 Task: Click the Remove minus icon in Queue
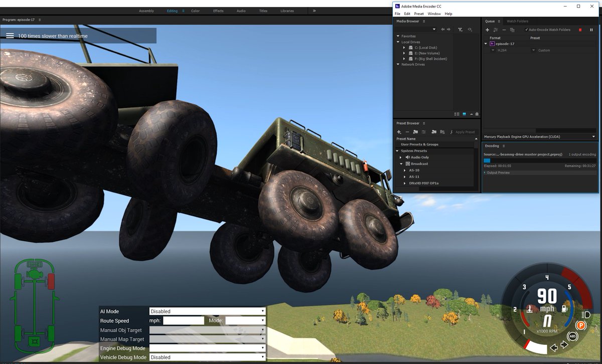tap(504, 30)
